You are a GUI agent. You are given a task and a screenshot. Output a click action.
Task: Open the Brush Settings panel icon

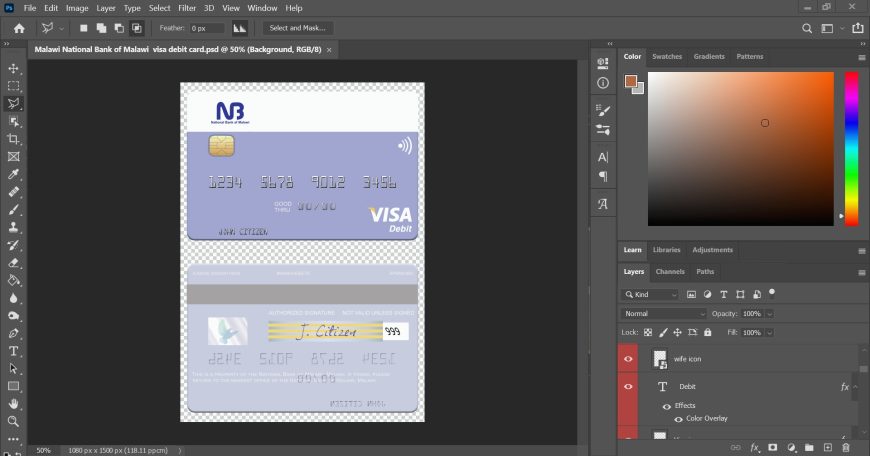pos(603,110)
